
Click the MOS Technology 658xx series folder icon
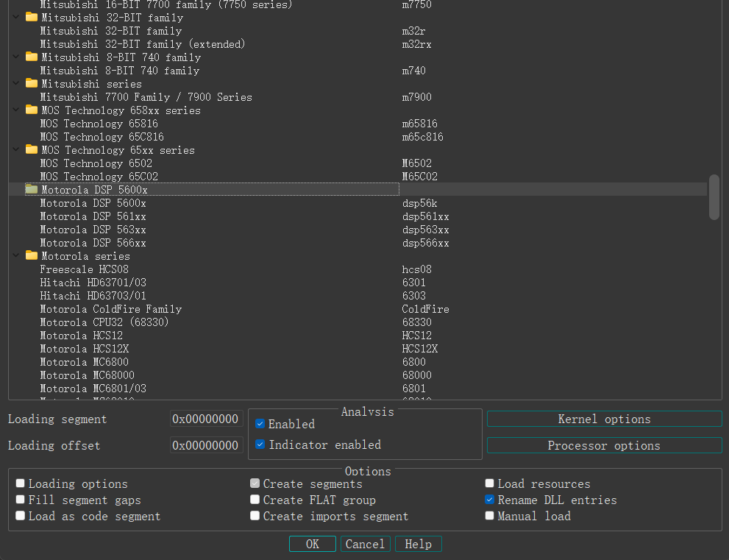tap(32, 110)
